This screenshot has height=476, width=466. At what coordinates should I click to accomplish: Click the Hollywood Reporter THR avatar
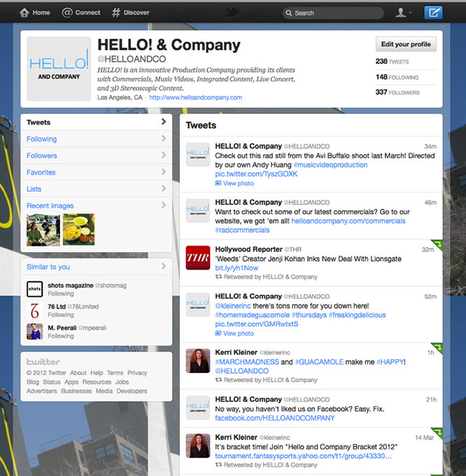click(197, 258)
